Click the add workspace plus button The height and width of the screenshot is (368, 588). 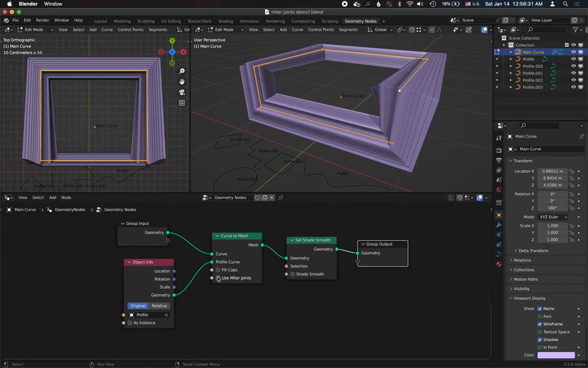click(x=384, y=21)
